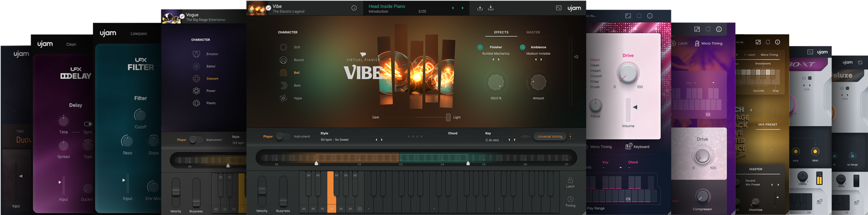
Task: Click the Head Inside Piano preset name
Action: [x=387, y=6]
